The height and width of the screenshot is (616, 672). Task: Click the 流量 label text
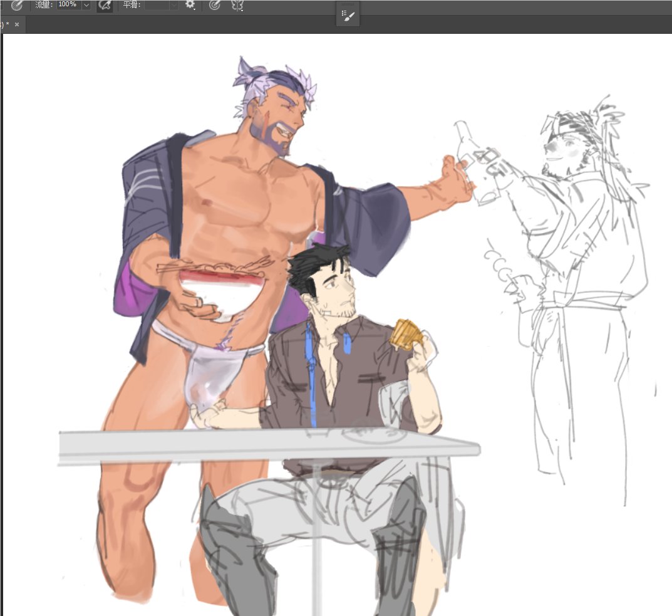(x=43, y=5)
